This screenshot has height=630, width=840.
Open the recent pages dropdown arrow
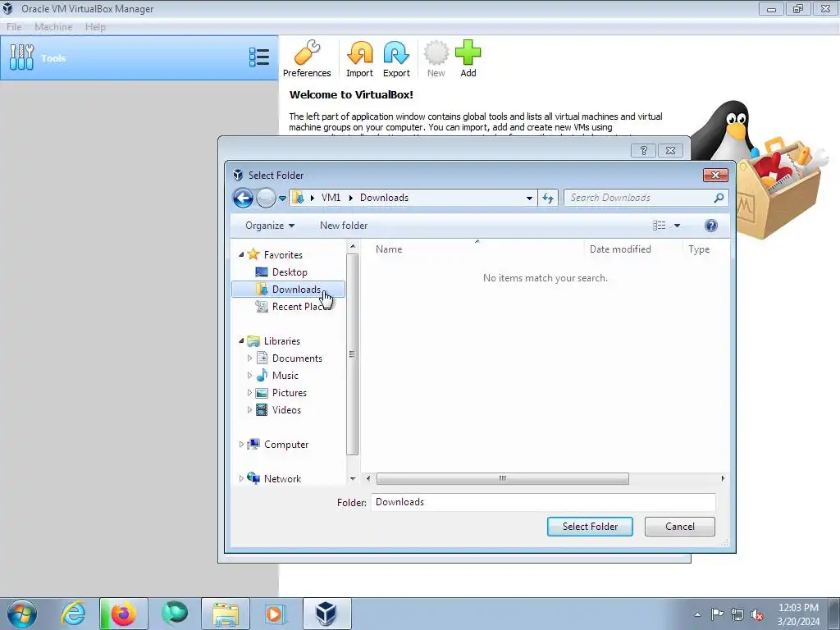pyautogui.click(x=282, y=199)
